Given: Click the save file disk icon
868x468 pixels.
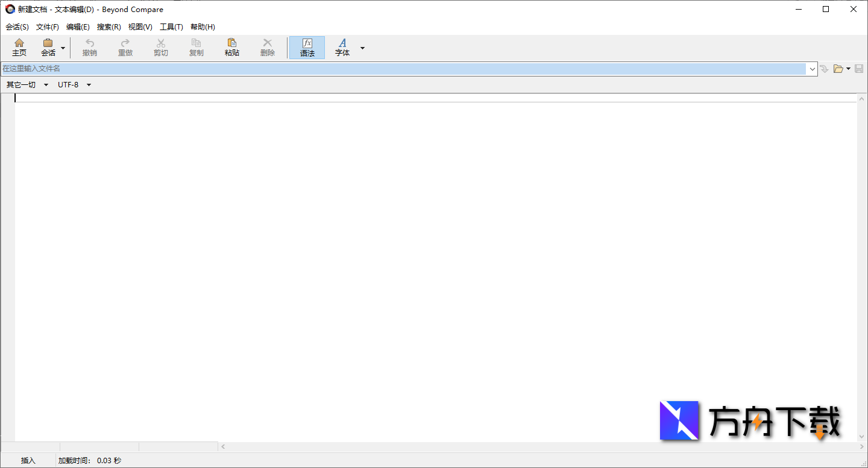Looking at the screenshot, I should (x=859, y=69).
